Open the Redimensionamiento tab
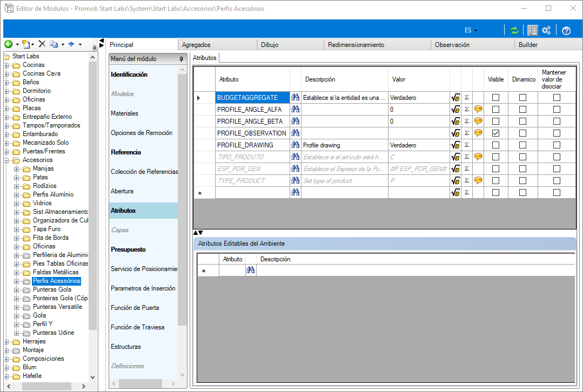Screen dimensions: 583x392 tap(377, 45)
